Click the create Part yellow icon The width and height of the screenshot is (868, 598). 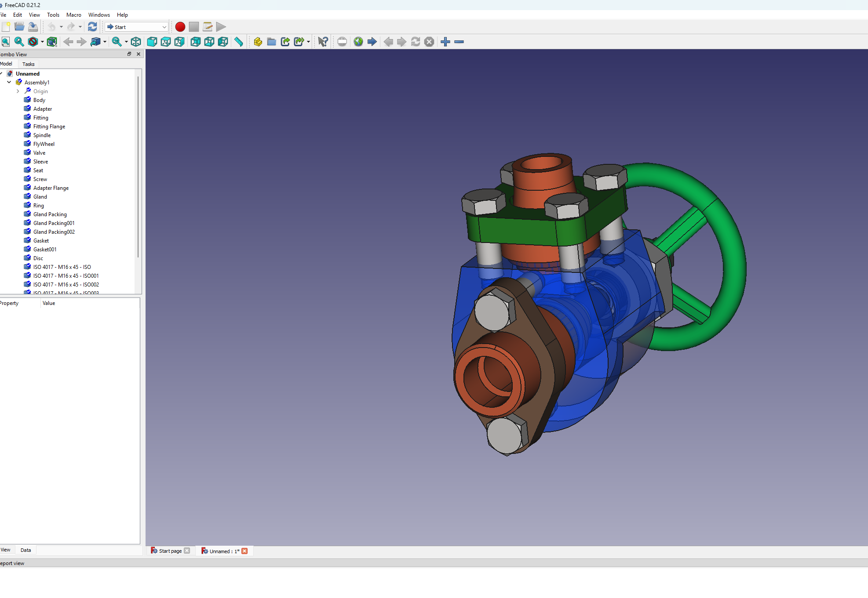coord(258,42)
